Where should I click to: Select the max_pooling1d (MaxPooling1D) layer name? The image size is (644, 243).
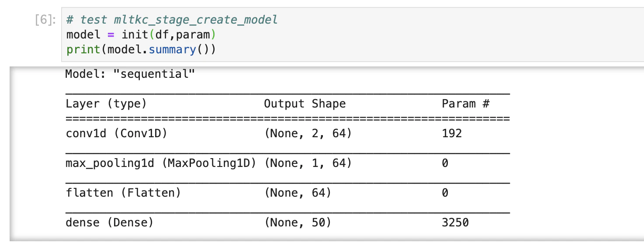[x=161, y=163]
